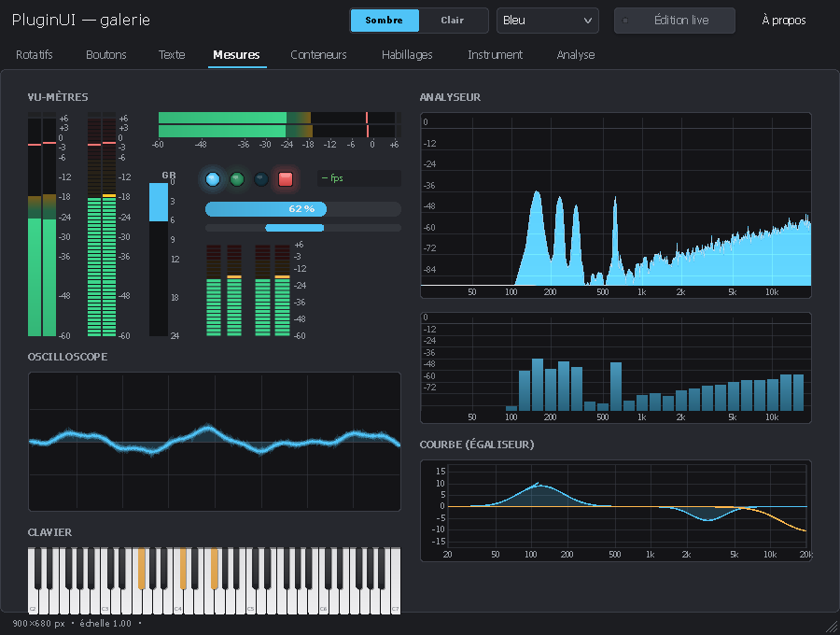Image resolution: width=840 pixels, height=635 pixels.
Task: Click the ANALYSEUR section heading
Action: 450,97
